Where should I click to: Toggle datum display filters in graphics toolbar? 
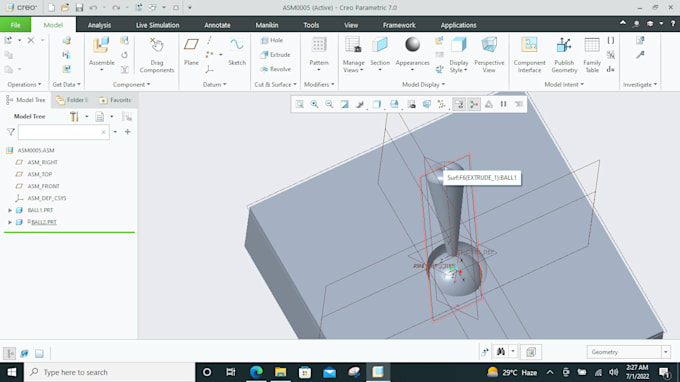pos(441,104)
